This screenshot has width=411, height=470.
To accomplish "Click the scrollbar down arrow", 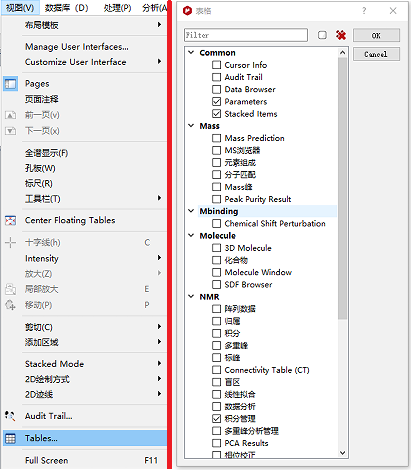I will click(x=342, y=453).
